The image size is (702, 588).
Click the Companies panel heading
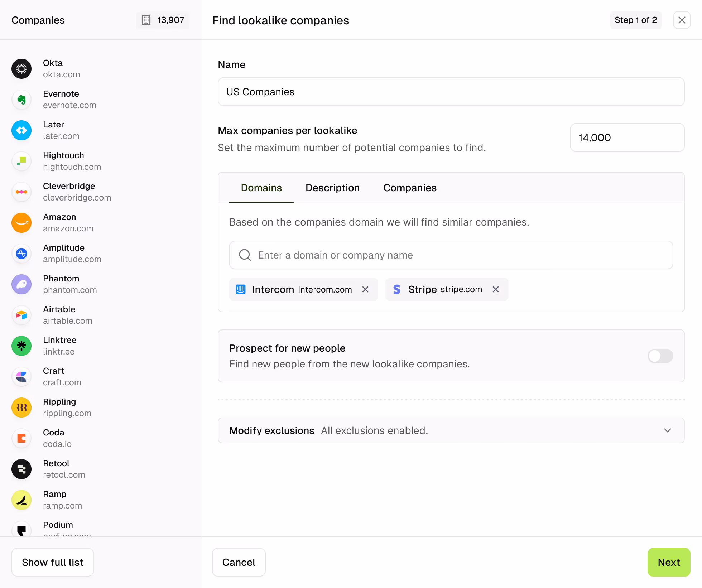pyautogui.click(x=38, y=20)
